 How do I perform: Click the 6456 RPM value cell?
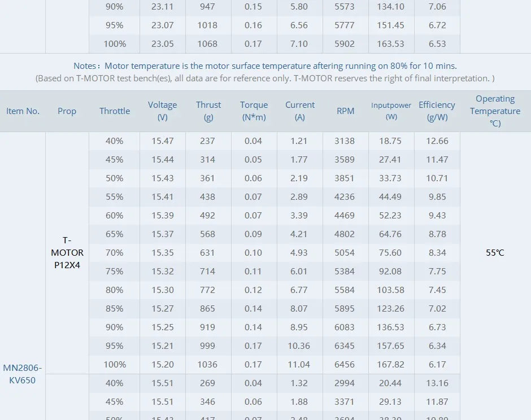[x=345, y=365]
